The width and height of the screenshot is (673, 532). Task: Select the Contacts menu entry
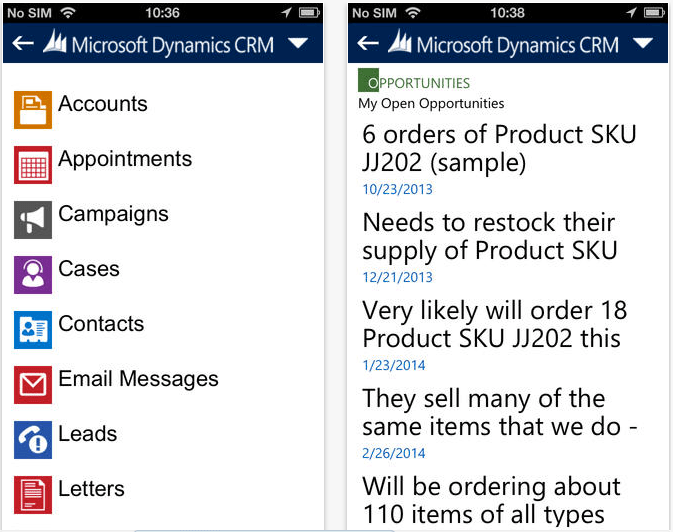[x=101, y=324]
